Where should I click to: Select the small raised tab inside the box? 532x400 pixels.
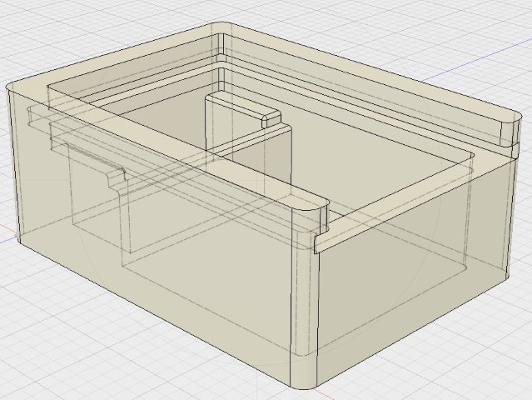pyautogui.click(x=243, y=105)
